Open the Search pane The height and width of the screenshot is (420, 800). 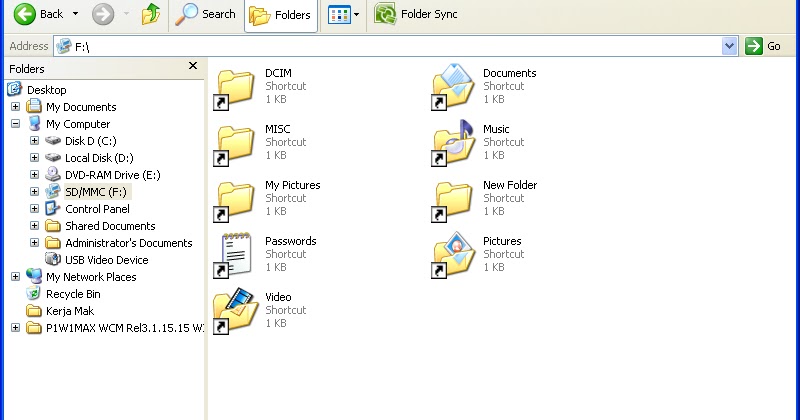point(206,14)
